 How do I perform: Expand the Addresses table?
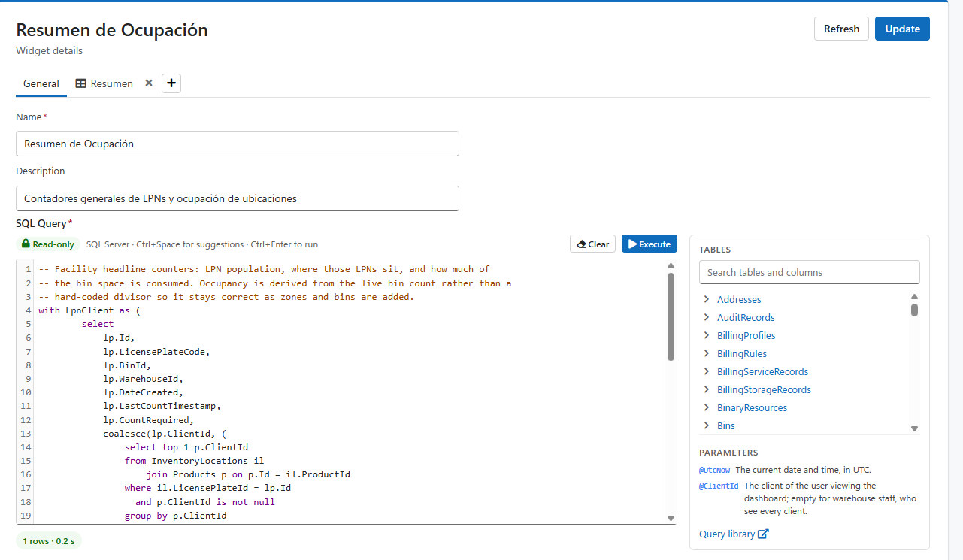tap(707, 299)
